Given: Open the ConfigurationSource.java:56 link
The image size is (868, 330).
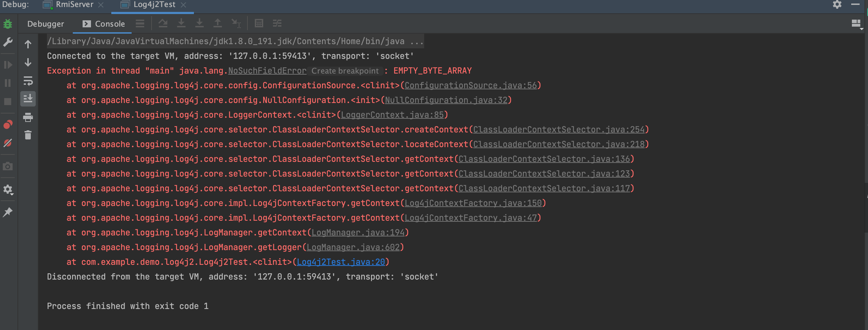Looking at the screenshot, I should click(x=471, y=85).
